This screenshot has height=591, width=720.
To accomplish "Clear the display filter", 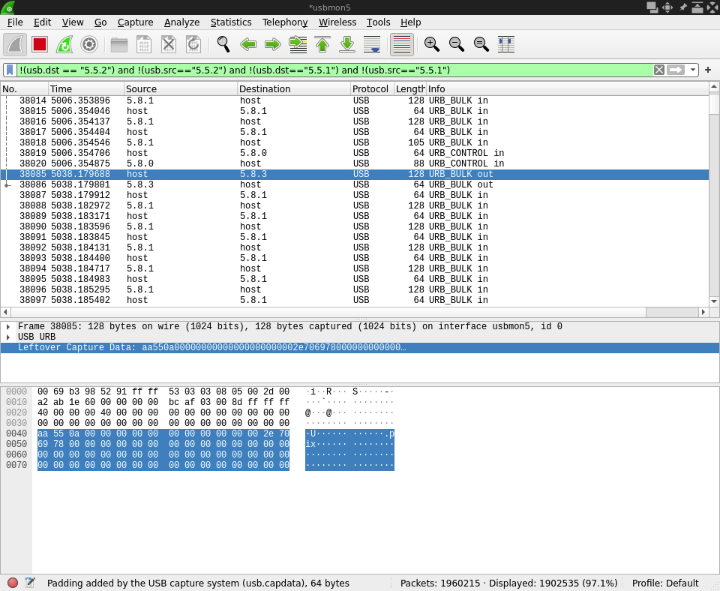I will pos(659,70).
